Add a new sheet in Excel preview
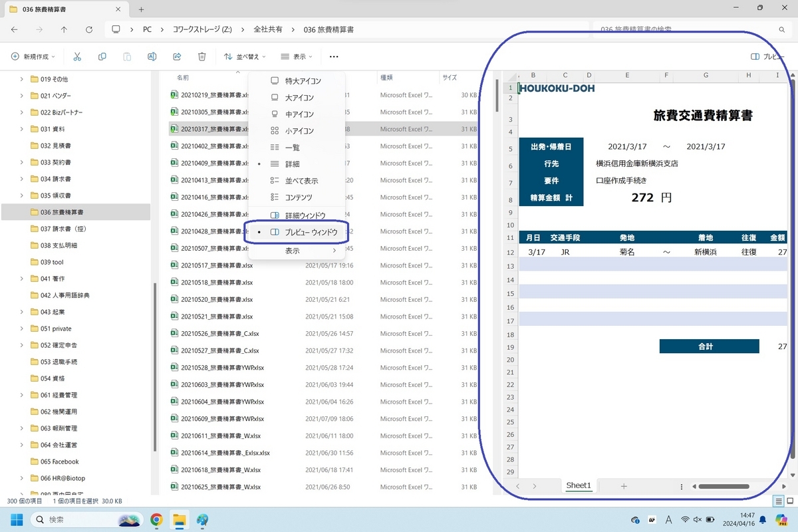This screenshot has width=798, height=532. click(624, 486)
